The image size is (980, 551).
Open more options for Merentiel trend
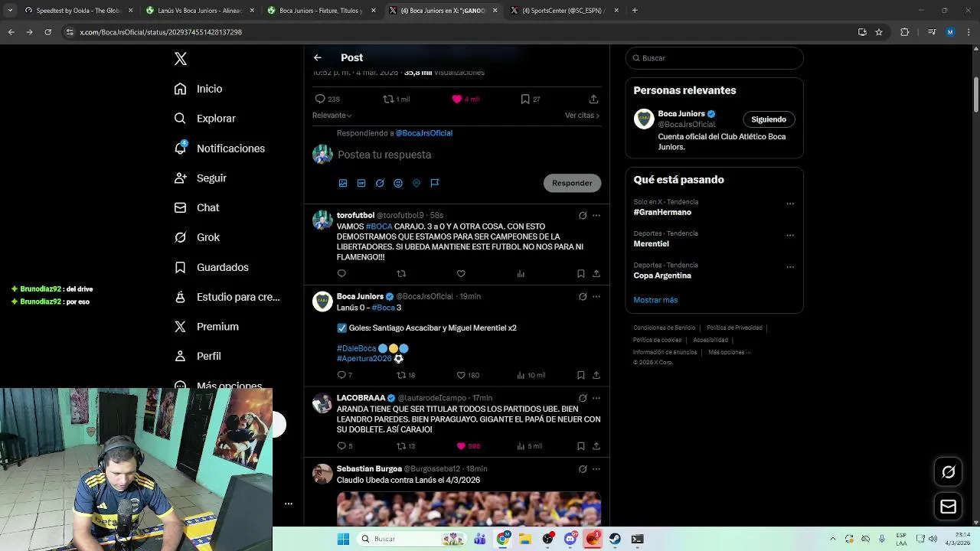[790, 236]
